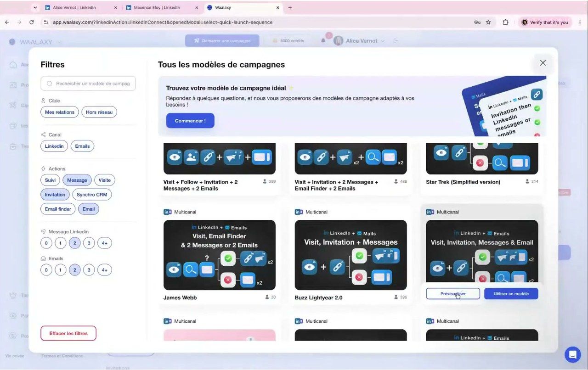The image size is (588, 370).
Task: Toggle the Visite action filter
Action: point(105,180)
